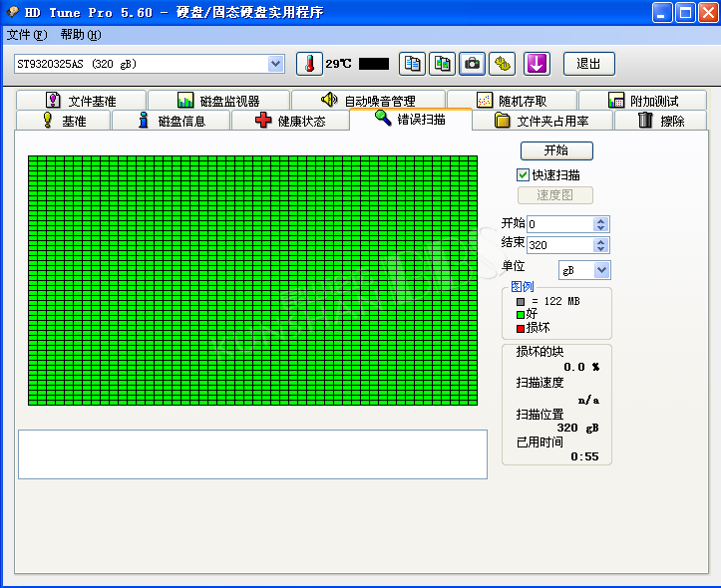Click the gray block size legend square

pyautogui.click(x=521, y=302)
